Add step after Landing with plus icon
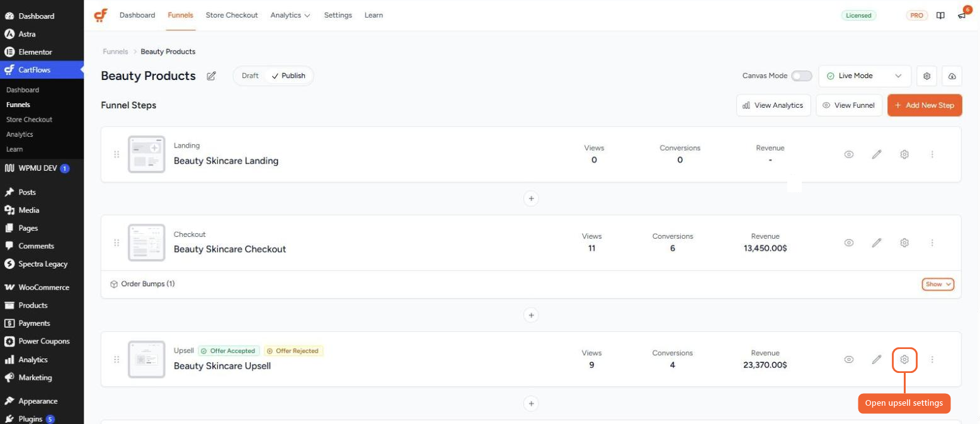 point(531,198)
